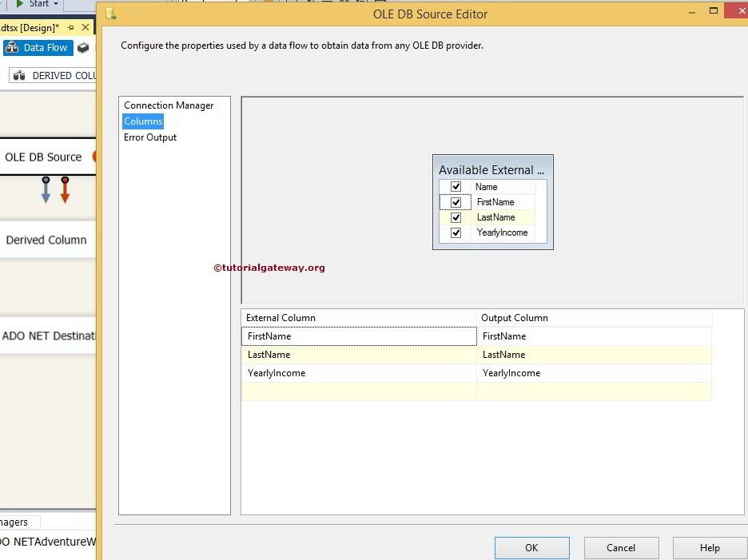Open Output Column dropdown for LastName row

[704, 355]
